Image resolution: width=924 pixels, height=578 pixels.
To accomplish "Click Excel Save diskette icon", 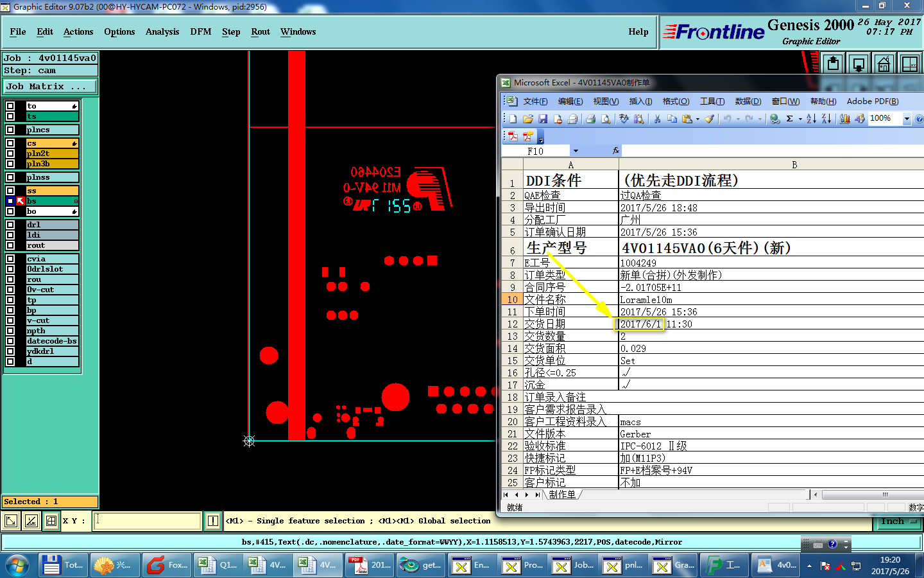I will pyautogui.click(x=543, y=119).
